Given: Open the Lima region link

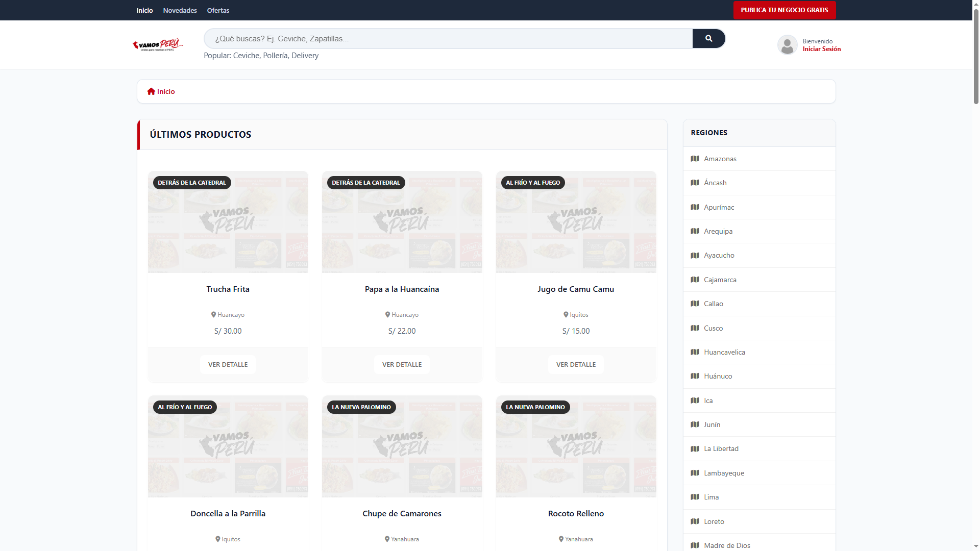Looking at the screenshot, I should pos(759,497).
